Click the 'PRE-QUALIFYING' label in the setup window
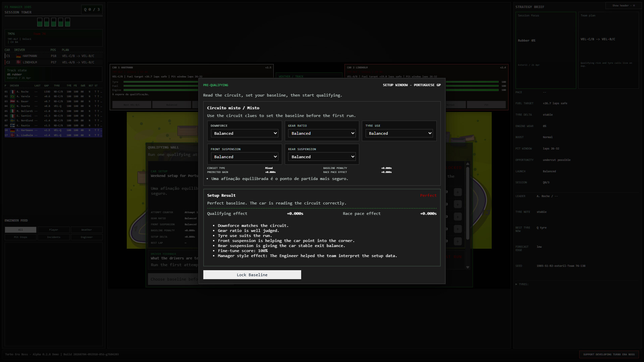 point(215,85)
